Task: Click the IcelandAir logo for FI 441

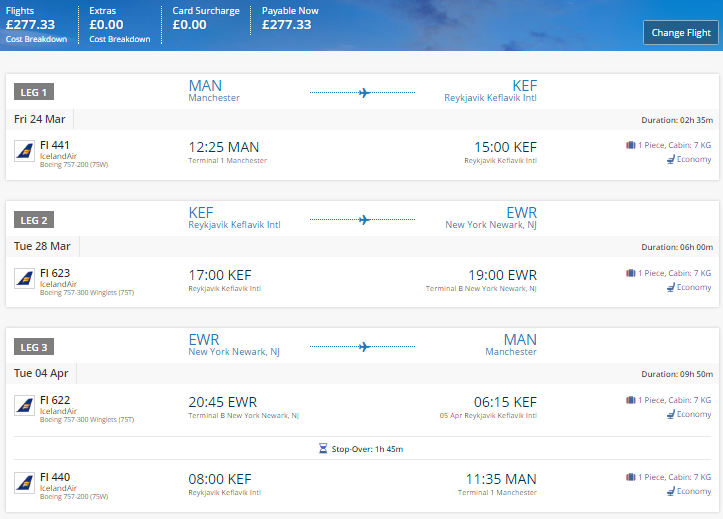Action: pyautogui.click(x=24, y=151)
